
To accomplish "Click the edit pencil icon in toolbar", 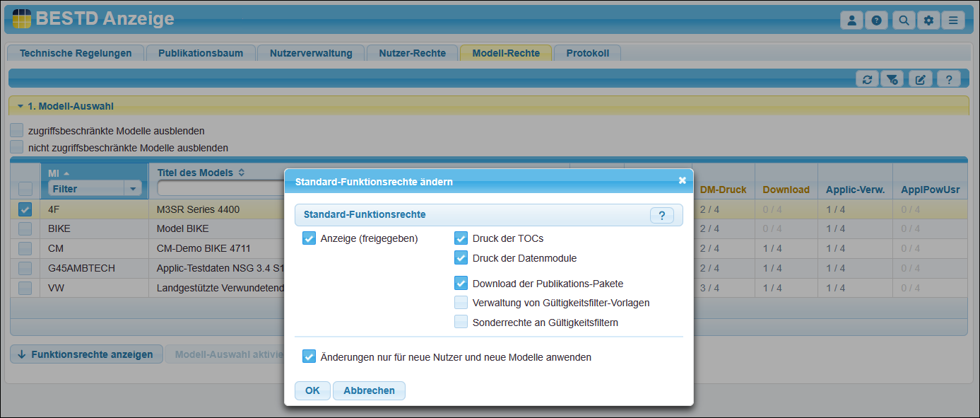I will point(920,79).
